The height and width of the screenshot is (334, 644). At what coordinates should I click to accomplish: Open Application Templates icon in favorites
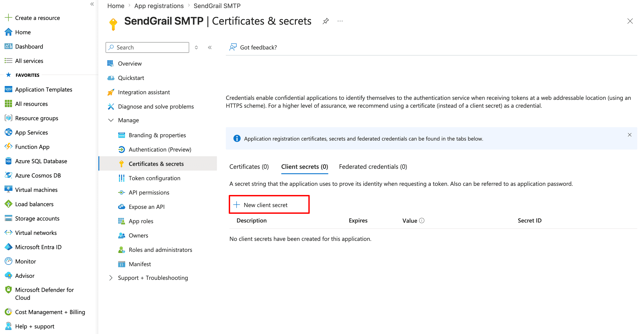click(x=8, y=89)
